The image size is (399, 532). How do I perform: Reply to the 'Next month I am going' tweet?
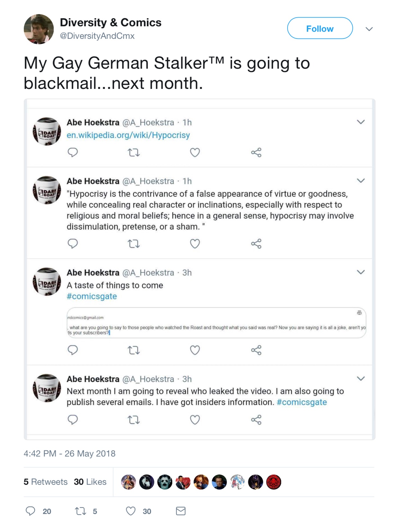tap(73, 420)
